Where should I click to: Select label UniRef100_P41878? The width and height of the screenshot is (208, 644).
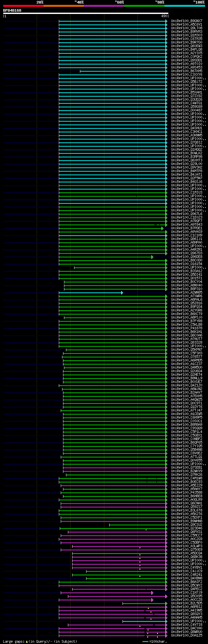[x=187, y=328]
